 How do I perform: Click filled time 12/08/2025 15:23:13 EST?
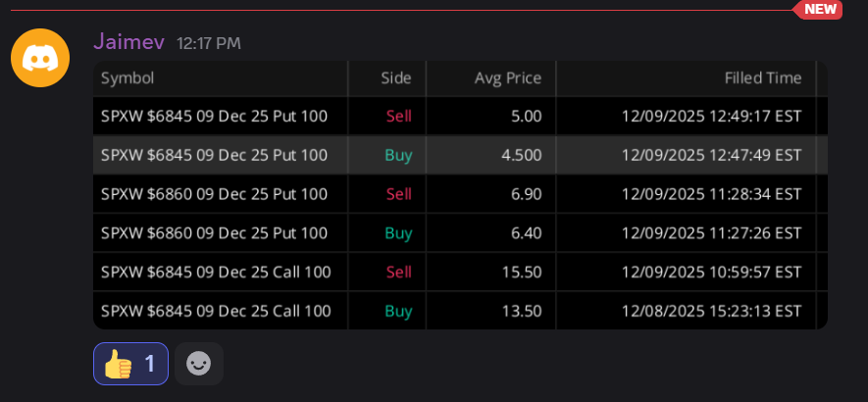(x=711, y=311)
